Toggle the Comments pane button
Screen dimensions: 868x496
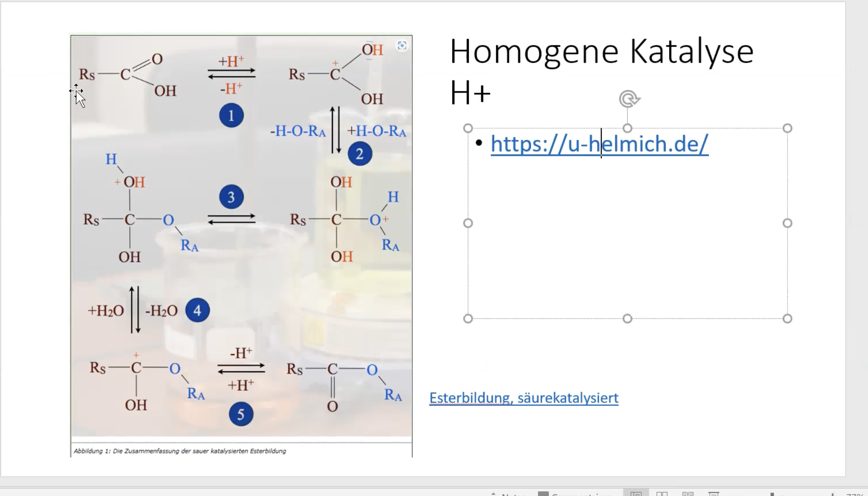[573, 494]
